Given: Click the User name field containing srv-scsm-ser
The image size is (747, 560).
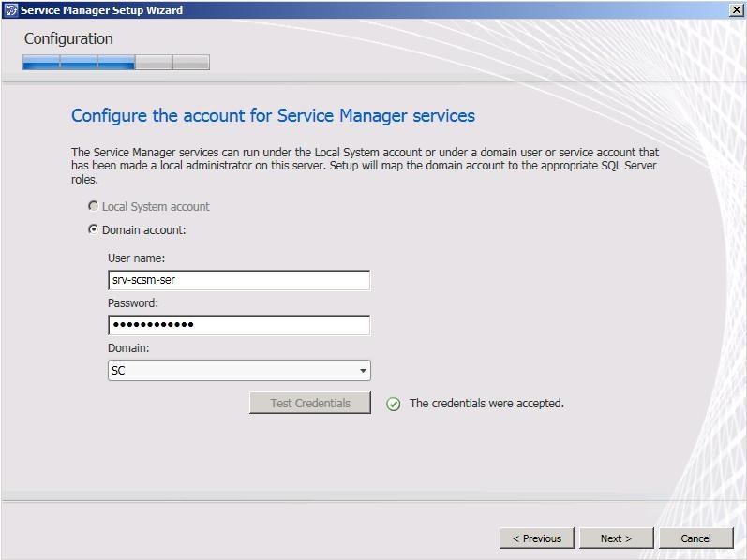Looking at the screenshot, I should 239,280.
